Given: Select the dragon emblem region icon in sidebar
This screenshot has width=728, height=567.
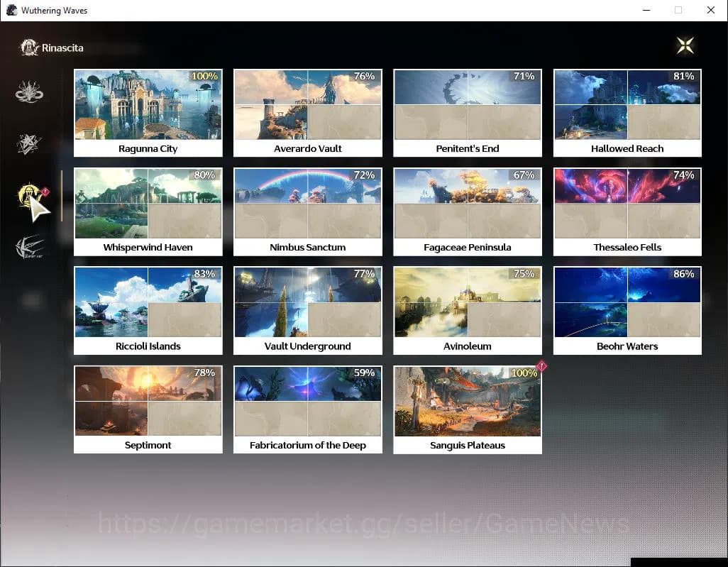Looking at the screenshot, I should tap(30, 93).
